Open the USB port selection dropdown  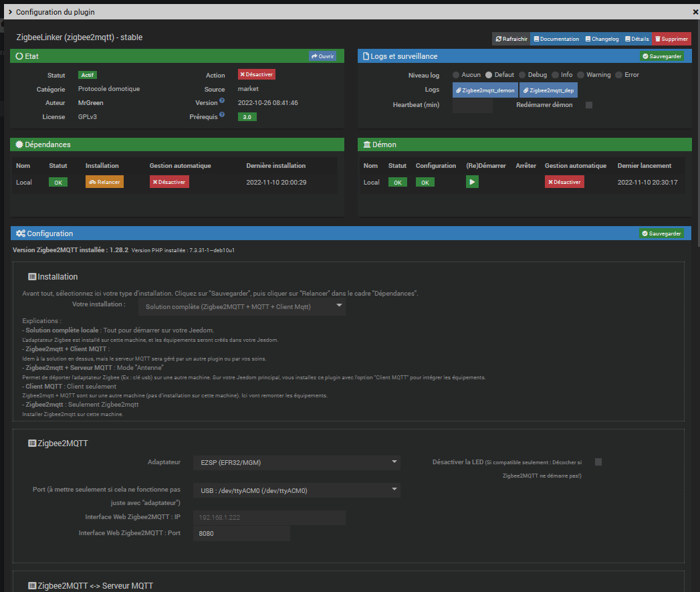tap(296, 490)
